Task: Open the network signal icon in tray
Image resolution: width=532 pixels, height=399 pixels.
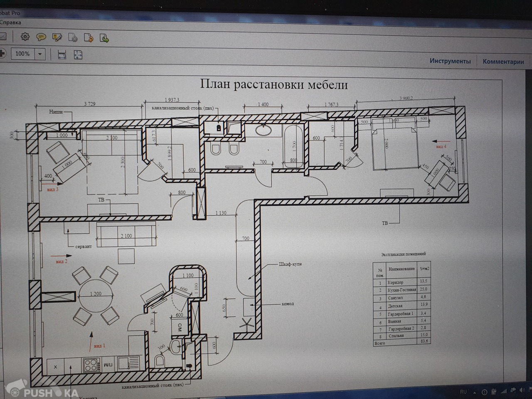Action: [504, 391]
